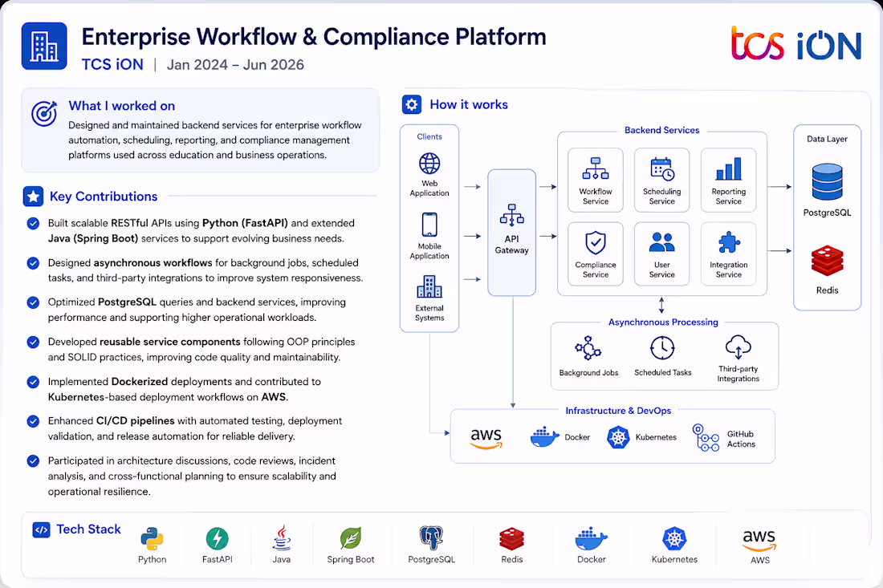Select the Java logo in Tech Stack
883x588 pixels.
click(x=282, y=538)
